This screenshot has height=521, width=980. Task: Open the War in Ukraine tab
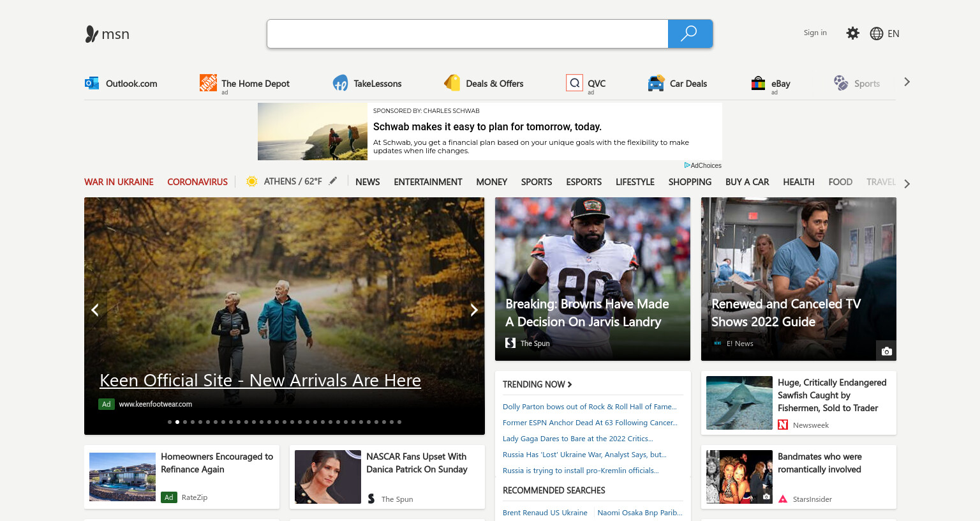(119, 182)
